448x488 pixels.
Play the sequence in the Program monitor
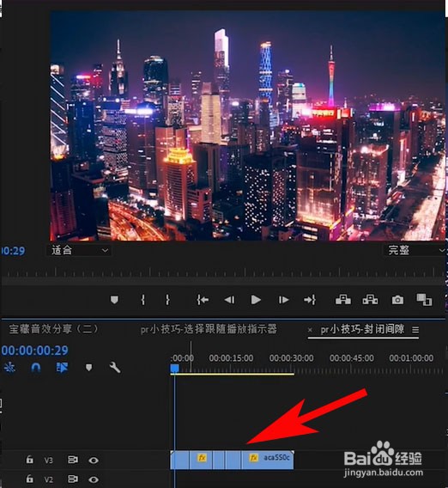tap(256, 300)
